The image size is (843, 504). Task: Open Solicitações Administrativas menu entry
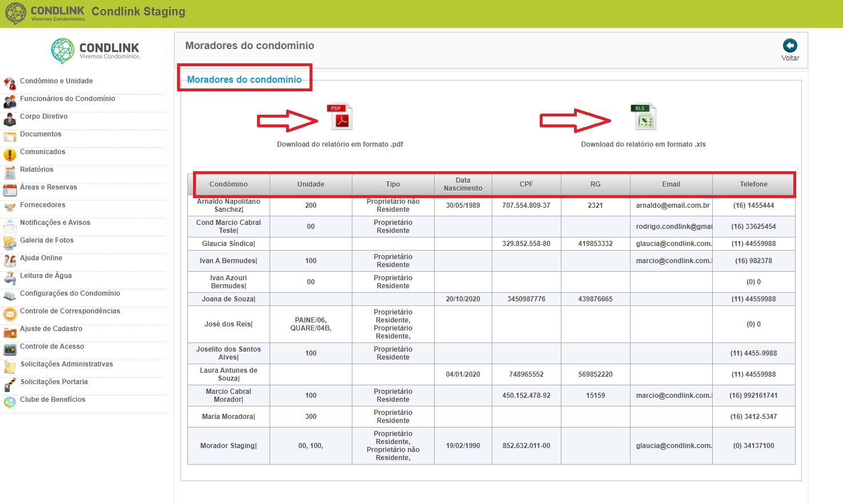[67, 364]
